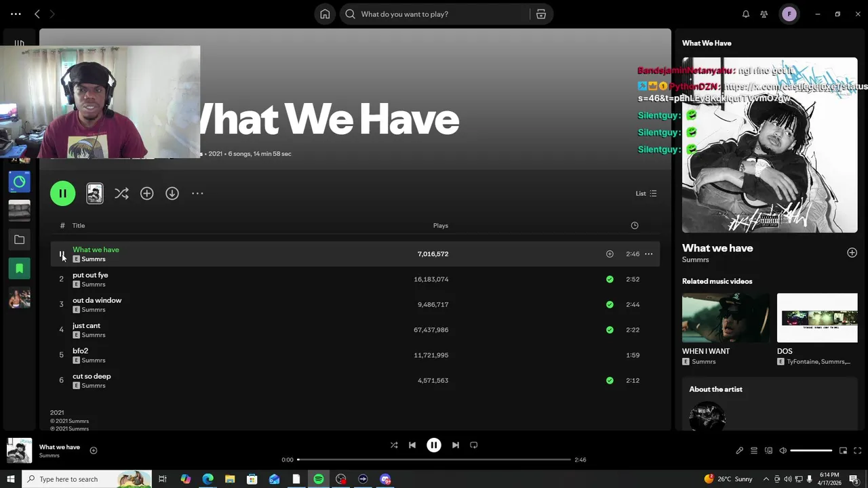Pause playback in the player bar
The height and width of the screenshot is (488, 868).
tap(434, 445)
